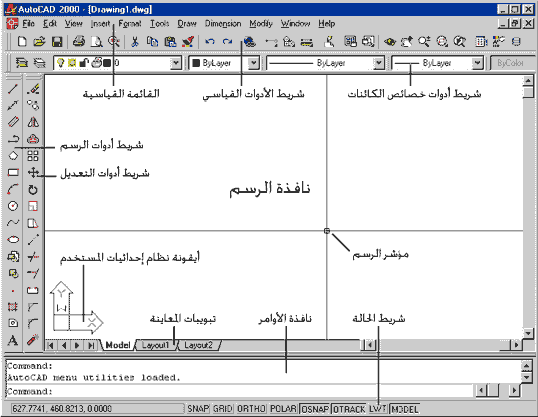
Task: Select the Spline draw tool
Action: click(x=13, y=223)
